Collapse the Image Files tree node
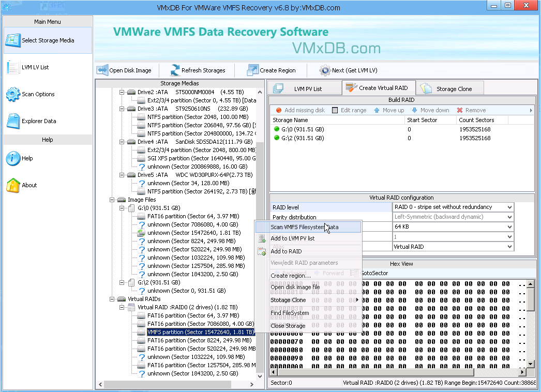 coord(112,200)
